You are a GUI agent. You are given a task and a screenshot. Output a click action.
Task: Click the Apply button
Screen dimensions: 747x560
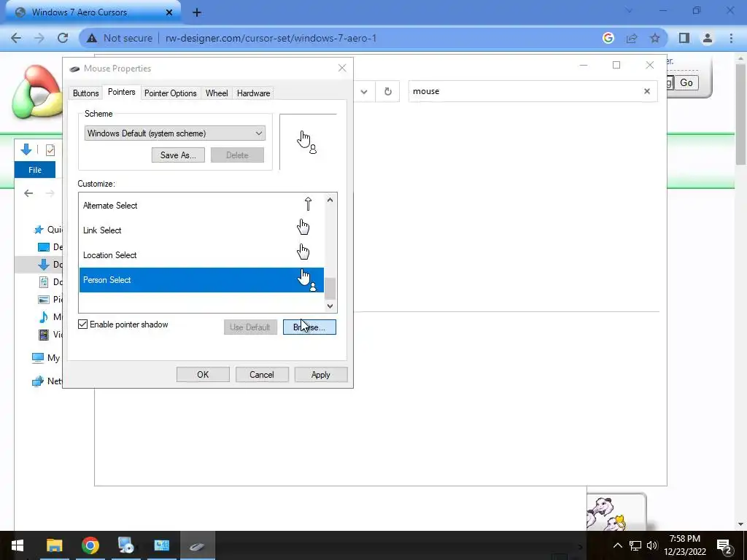[321, 375]
